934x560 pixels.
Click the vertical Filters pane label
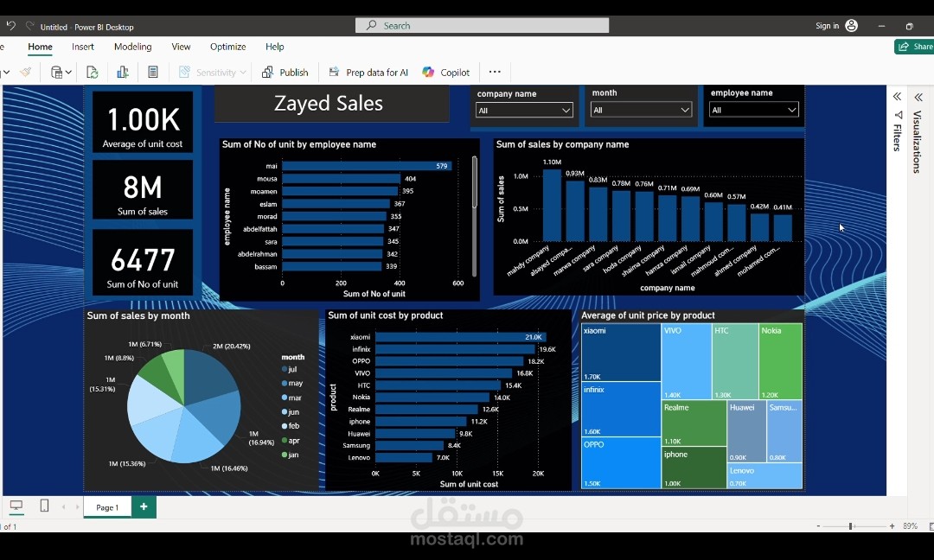click(x=897, y=137)
